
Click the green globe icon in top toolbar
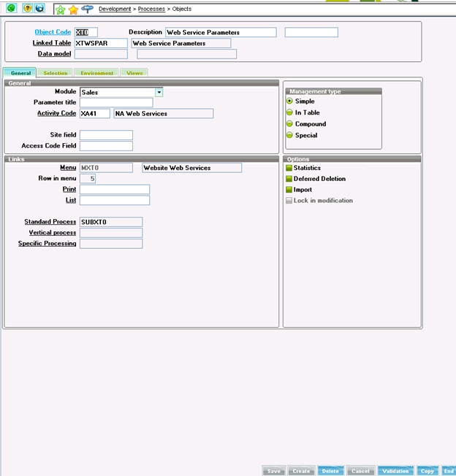tap(12, 9)
